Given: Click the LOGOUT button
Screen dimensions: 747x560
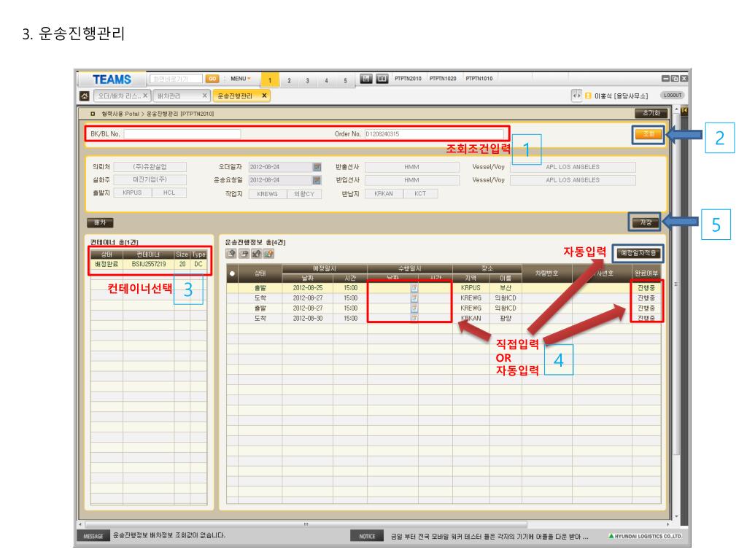Looking at the screenshot, I should [672, 96].
